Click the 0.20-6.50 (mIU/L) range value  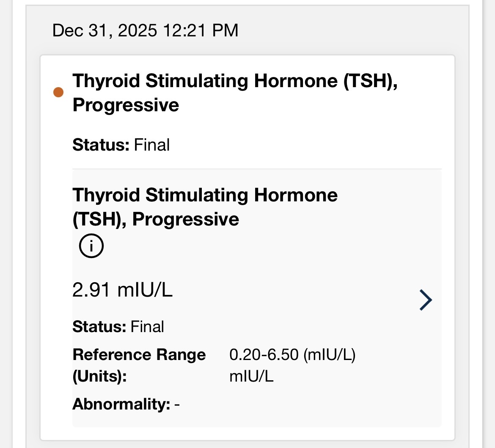(x=292, y=355)
